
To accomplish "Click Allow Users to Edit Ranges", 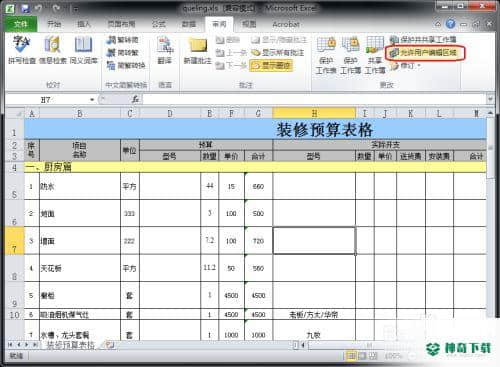I will click(424, 53).
